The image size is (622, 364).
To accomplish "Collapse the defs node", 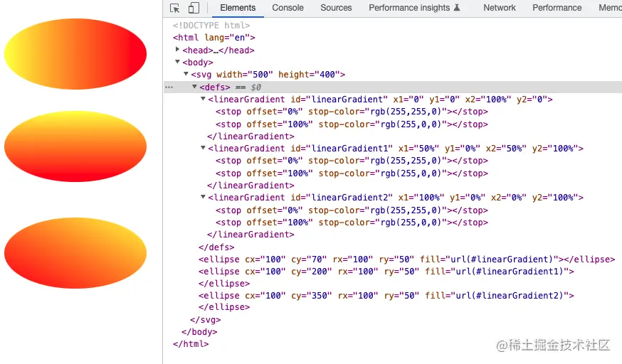I will pyautogui.click(x=194, y=87).
